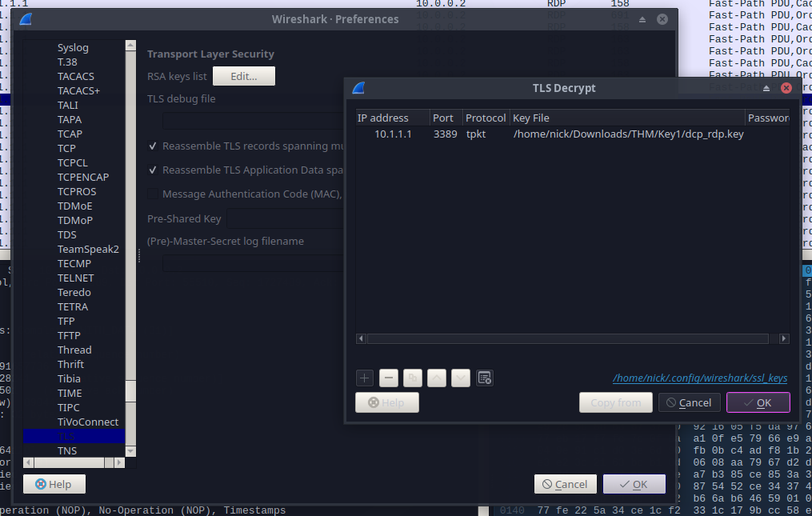Select the dcp_rdp.key file path cell
Screen dimensions: 812x516
(x=628, y=134)
